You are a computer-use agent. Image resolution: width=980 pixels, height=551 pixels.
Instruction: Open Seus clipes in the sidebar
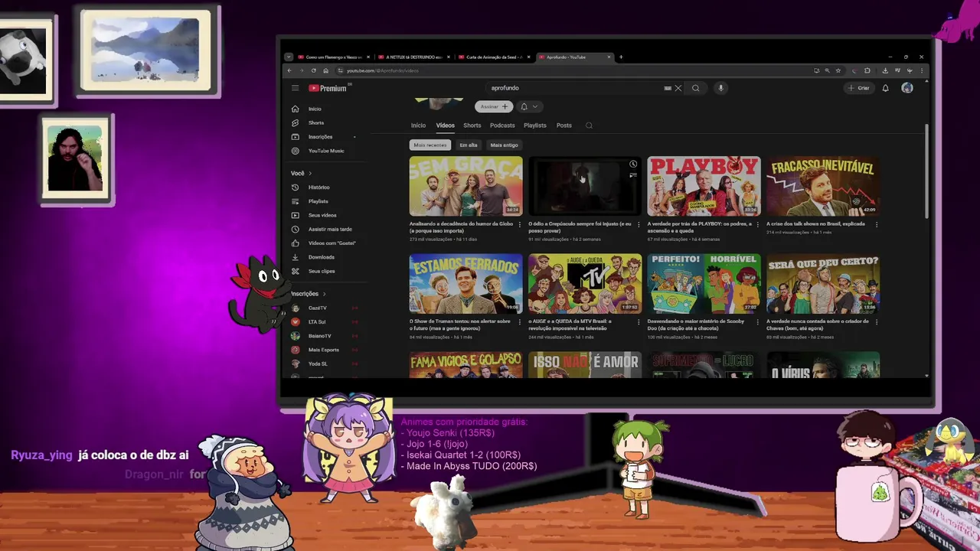click(x=322, y=271)
